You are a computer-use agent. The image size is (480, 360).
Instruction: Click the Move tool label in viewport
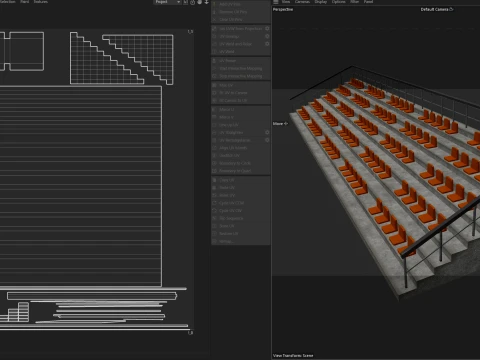click(x=280, y=124)
